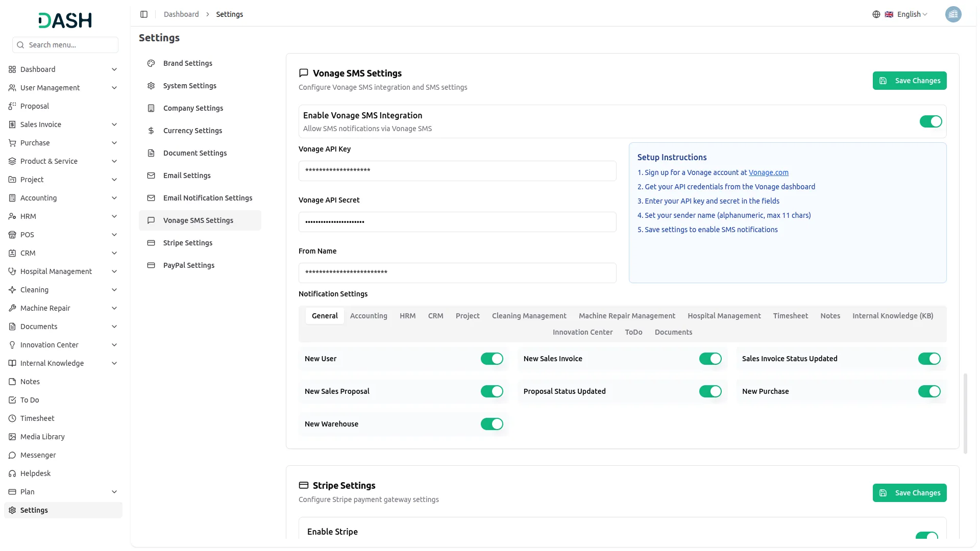Open the Vonage.com link
The height and width of the screenshot is (551, 980).
click(x=768, y=172)
